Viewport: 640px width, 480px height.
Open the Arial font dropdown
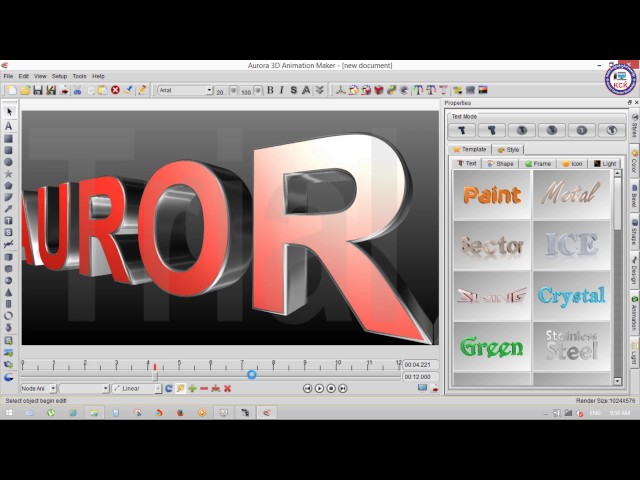click(209, 90)
